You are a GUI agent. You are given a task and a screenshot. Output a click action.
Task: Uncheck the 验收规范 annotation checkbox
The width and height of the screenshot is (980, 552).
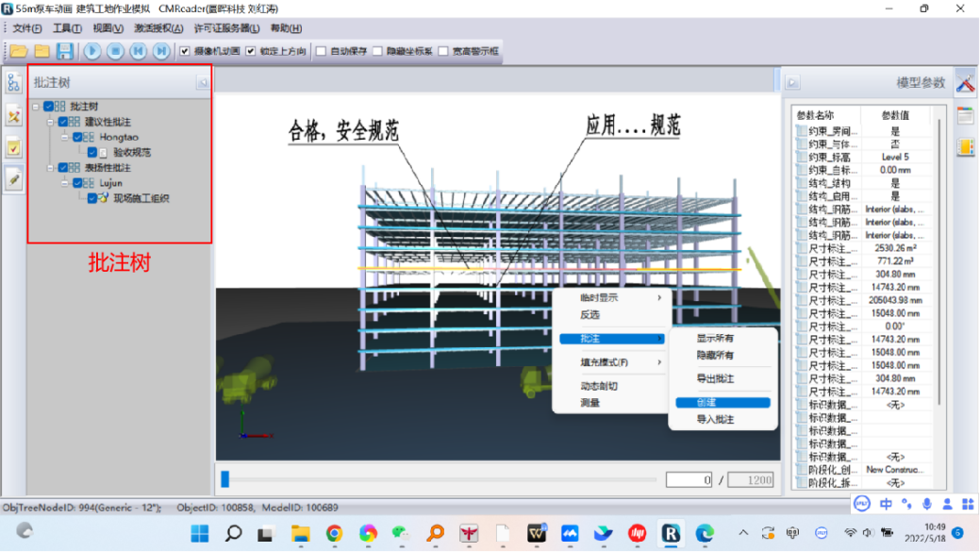click(x=91, y=152)
